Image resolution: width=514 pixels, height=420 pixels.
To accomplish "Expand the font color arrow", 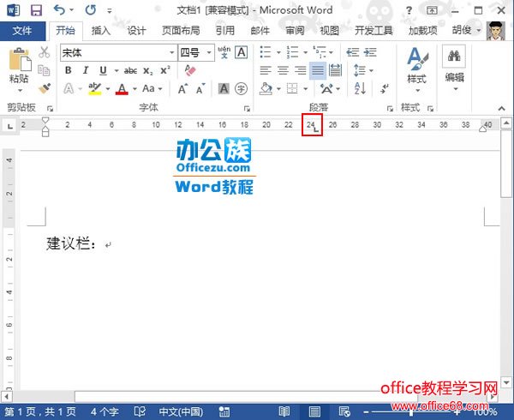I will 134,88.
